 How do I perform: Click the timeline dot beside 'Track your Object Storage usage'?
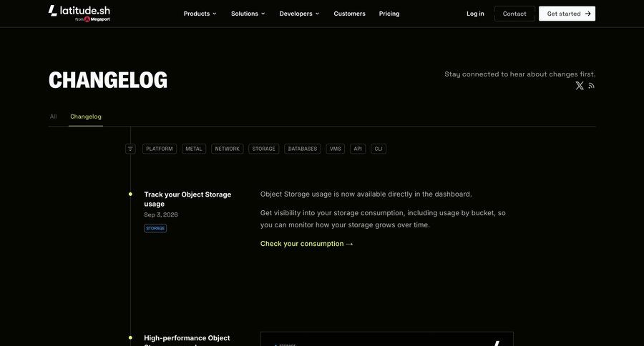pyautogui.click(x=130, y=194)
